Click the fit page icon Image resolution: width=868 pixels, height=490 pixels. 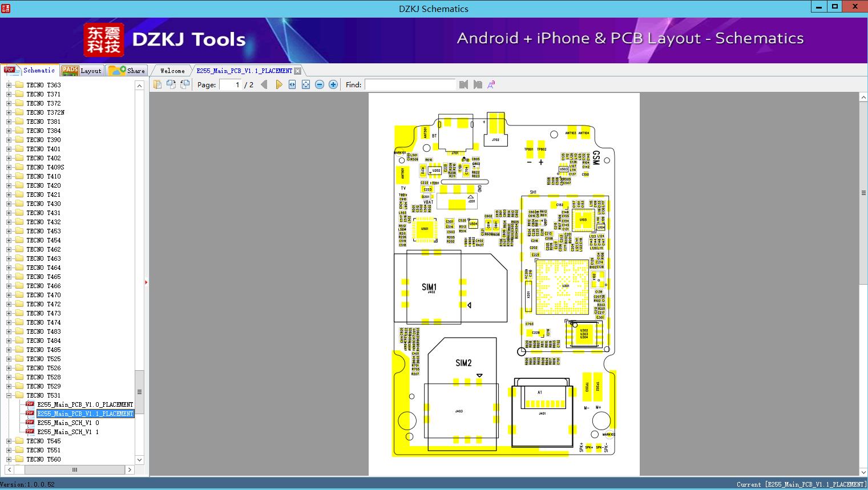tap(306, 84)
